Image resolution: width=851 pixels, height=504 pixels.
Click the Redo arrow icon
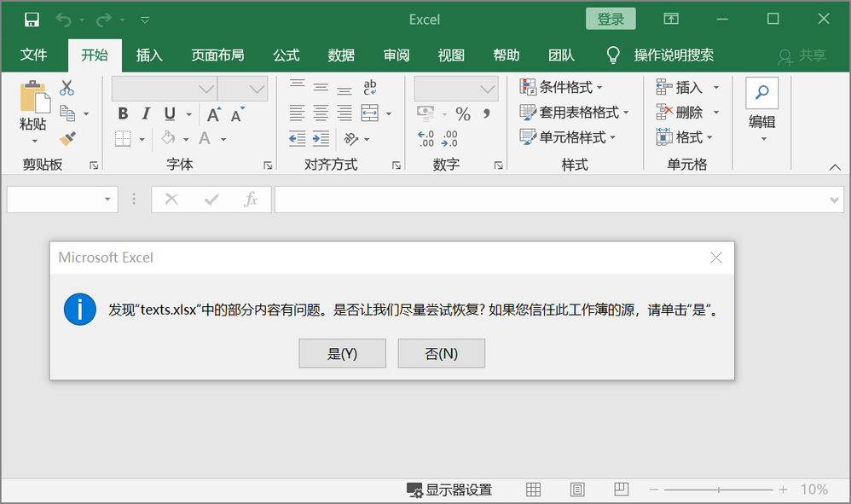[104, 20]
